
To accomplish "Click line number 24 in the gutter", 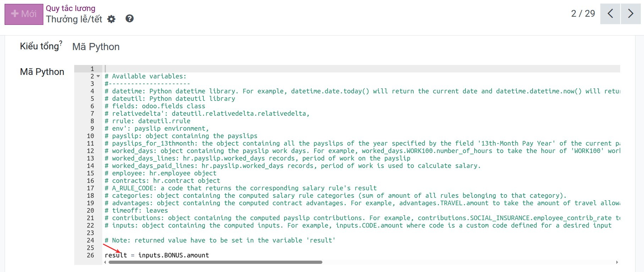I will (x=91, y=240).
